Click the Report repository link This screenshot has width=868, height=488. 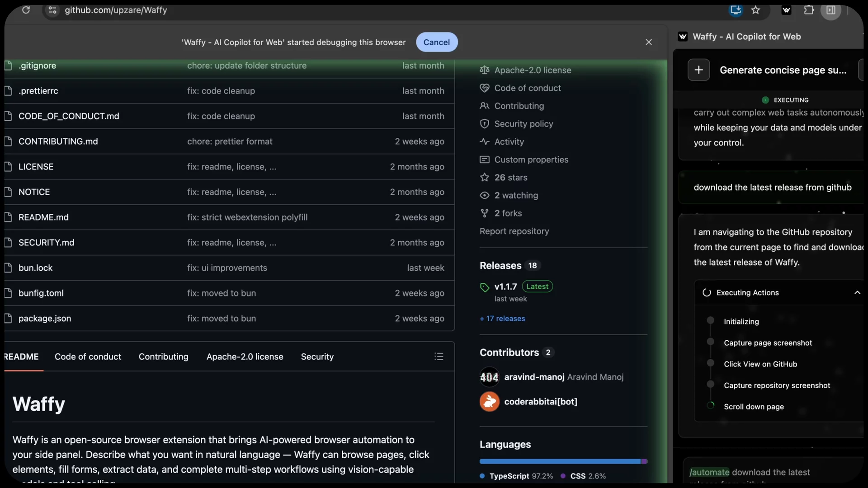click(x=514, y=231)
